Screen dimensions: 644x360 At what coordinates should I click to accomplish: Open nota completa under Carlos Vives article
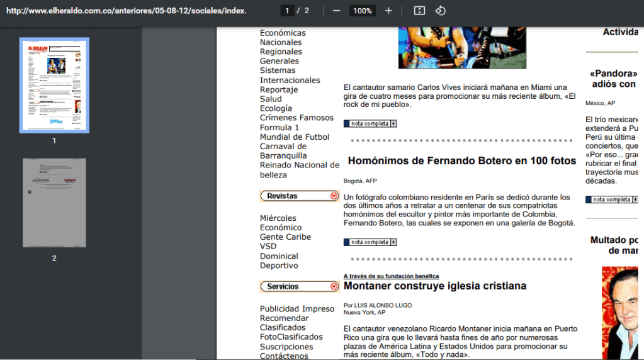click(x=370, y=124)
